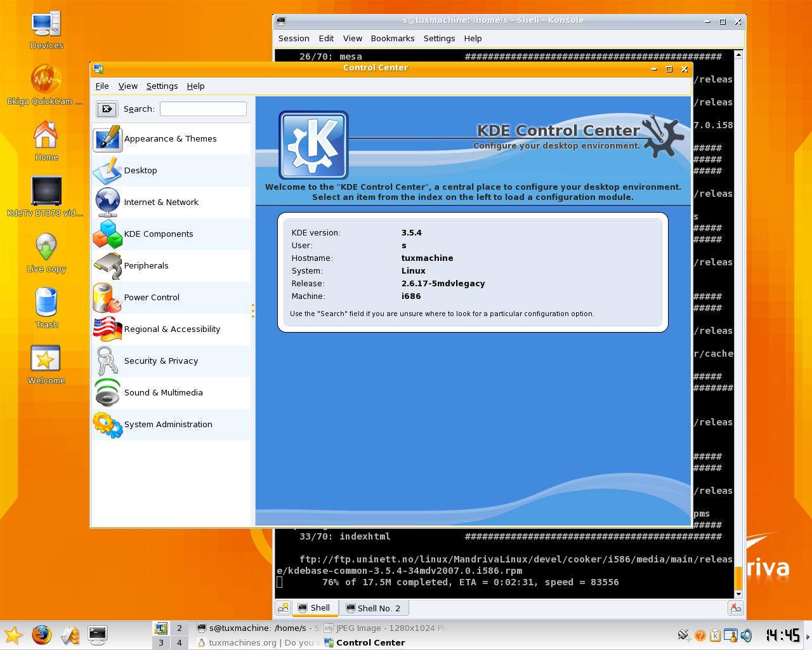Click close session icon in Konsole tab bar

pos(736,608)
